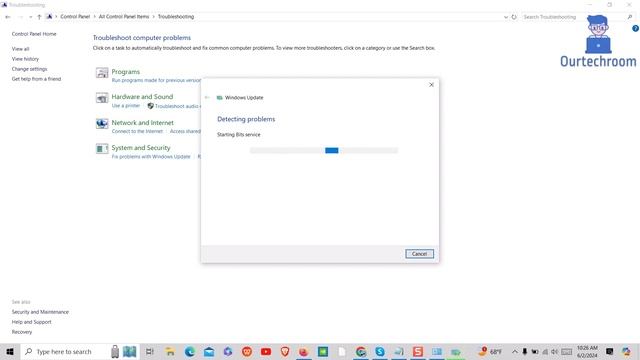Image resolution: width=640 pixels, height=360 pixels.
Task: Click the volume speaker tray icon
Action: tap(554, 351)
